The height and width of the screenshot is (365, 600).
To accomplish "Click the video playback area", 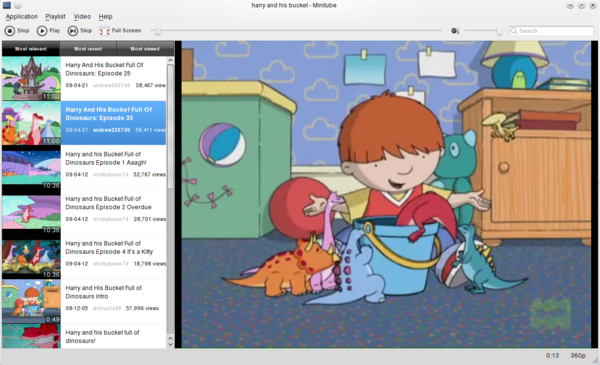I will tap(386, 194).
